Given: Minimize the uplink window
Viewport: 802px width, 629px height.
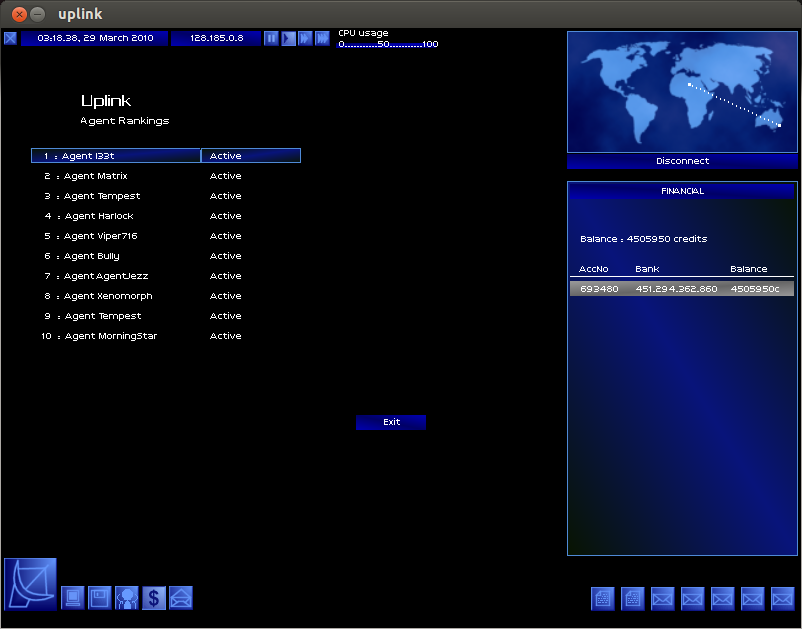Looking at the screenshot, I should coord(37,14).
